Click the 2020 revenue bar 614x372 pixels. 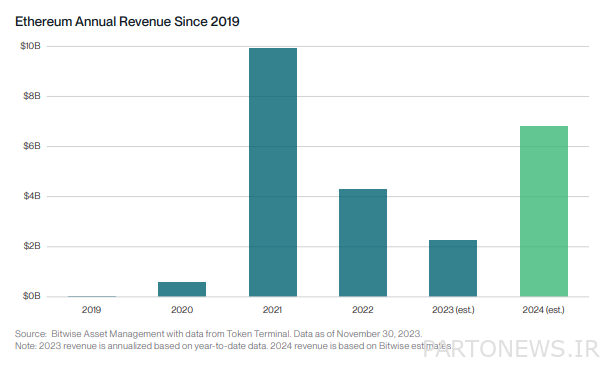(182, 289)
